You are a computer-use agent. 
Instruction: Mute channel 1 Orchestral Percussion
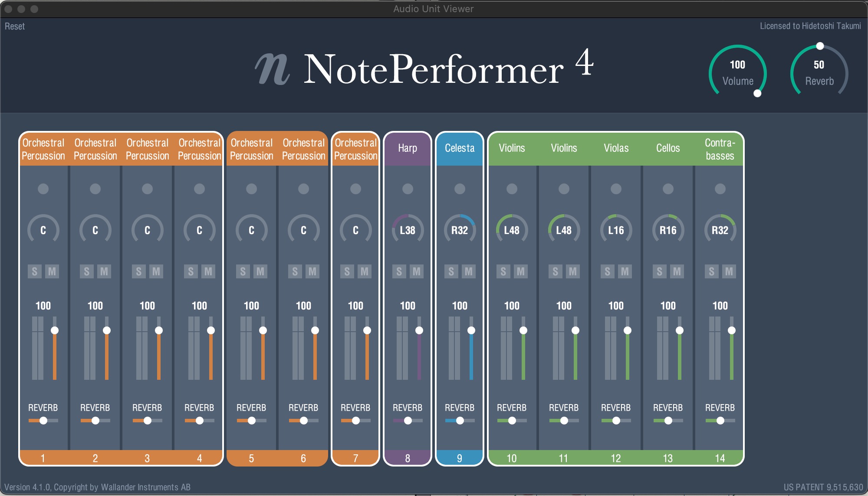click(52, 271)
